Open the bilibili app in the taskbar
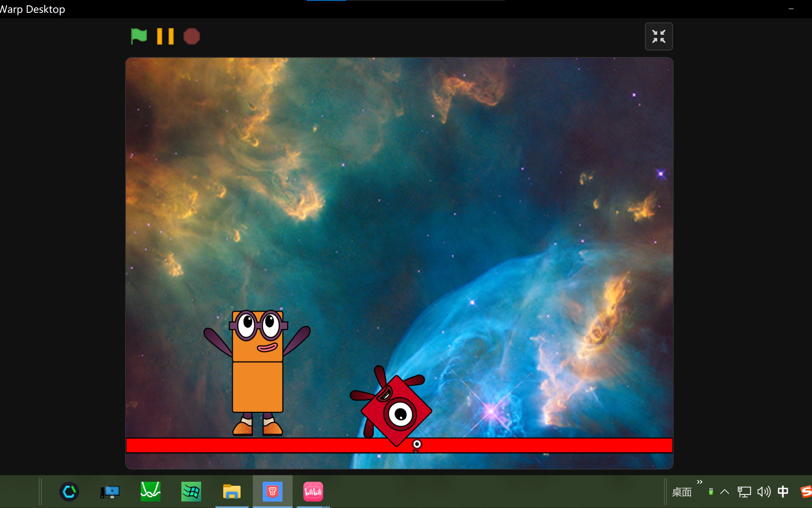Image resolution: width=812 pixels, height=508 pixels. tap(313, 492)
